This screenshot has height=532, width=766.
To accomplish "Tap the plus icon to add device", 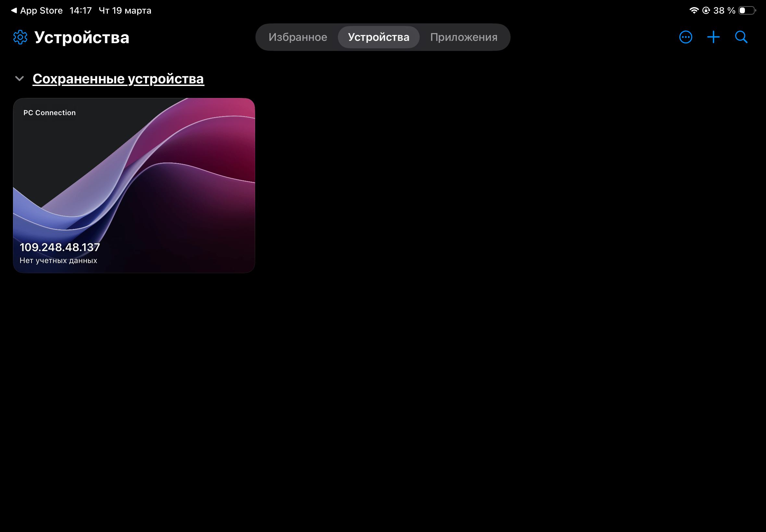I will pos(713,37).
